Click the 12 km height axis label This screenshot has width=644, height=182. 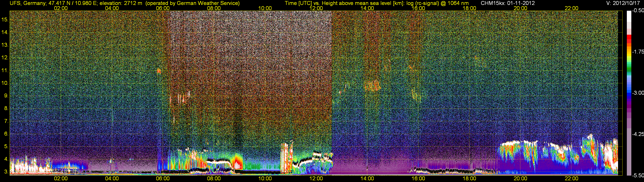[5, 58]
